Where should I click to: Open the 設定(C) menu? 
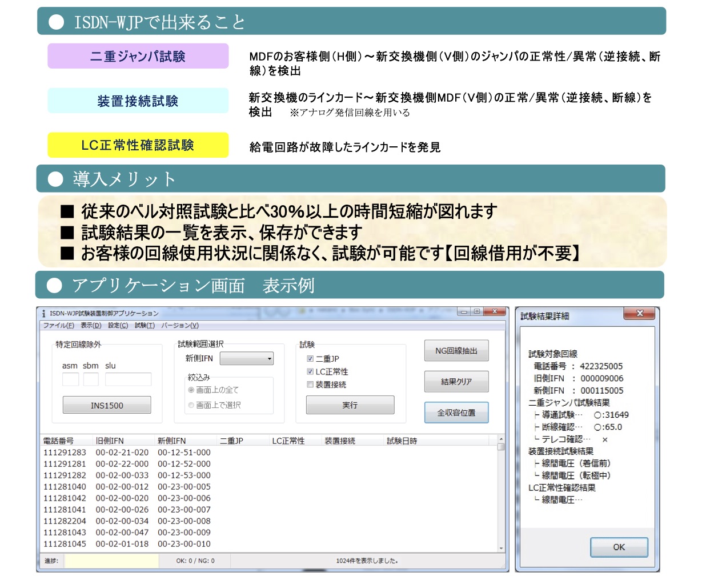click(118, 325)
